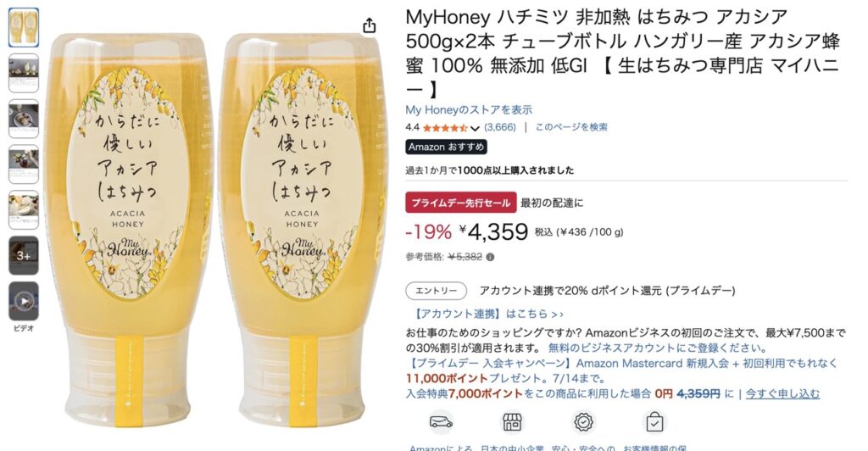This screenshot has height=451, width=868.
Task: Click the delivery truck icon
Action: tap(441, 423)
